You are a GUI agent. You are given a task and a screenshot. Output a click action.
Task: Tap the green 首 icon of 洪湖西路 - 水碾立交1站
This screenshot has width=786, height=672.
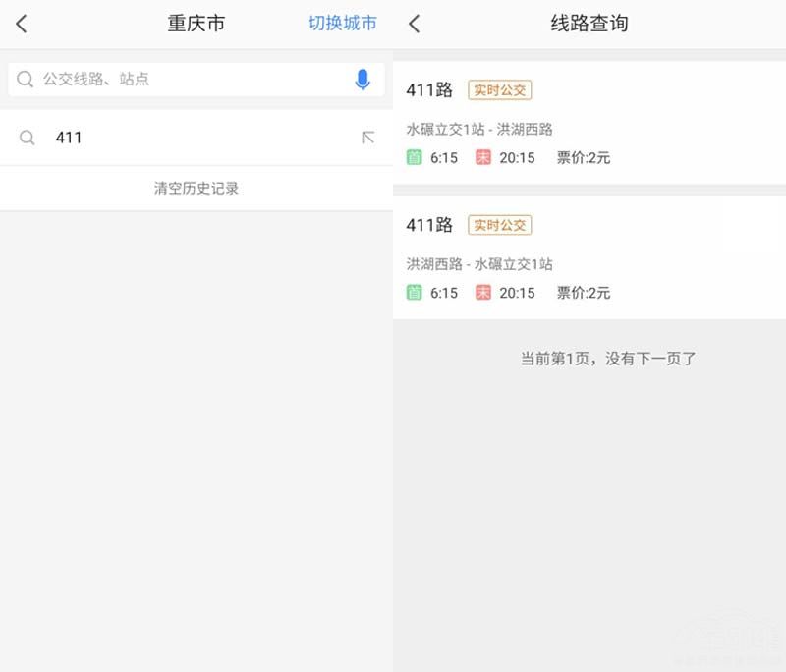(x=414, y=293)
